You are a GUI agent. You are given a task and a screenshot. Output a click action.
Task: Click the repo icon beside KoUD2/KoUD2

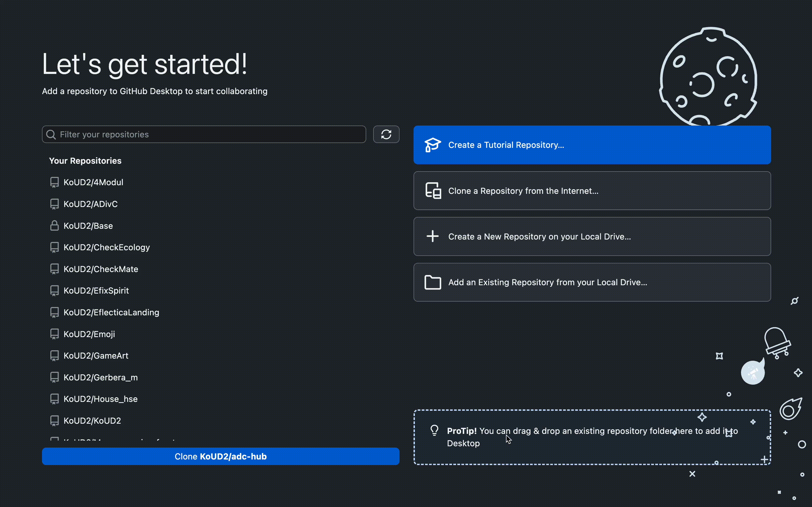pos(54,420)
